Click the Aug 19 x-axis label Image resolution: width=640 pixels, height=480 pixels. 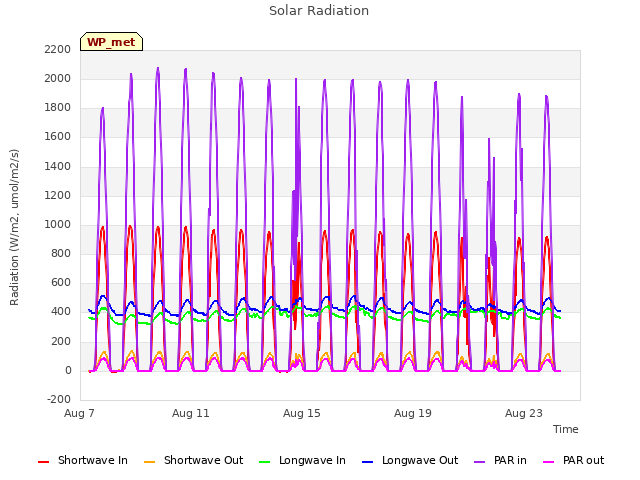(413, 413)
